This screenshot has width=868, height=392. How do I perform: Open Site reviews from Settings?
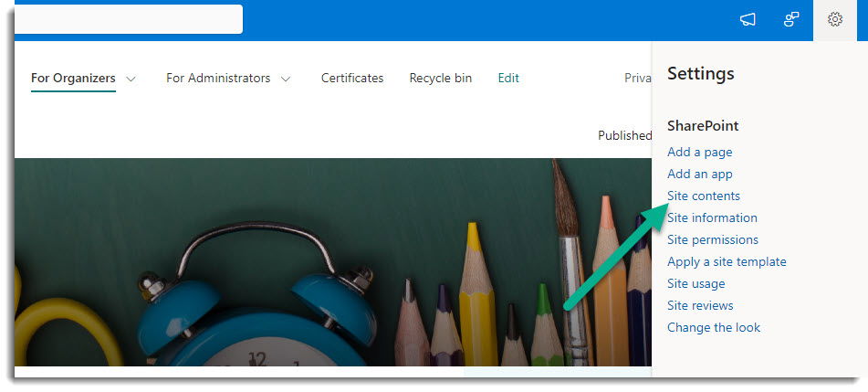point(700,305)
